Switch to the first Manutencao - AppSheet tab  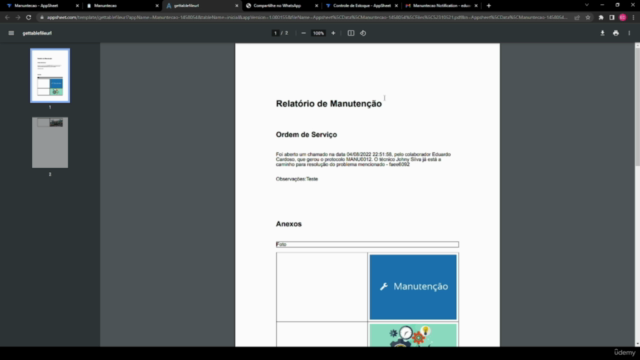pyautogui.click(x=41, y=6)
